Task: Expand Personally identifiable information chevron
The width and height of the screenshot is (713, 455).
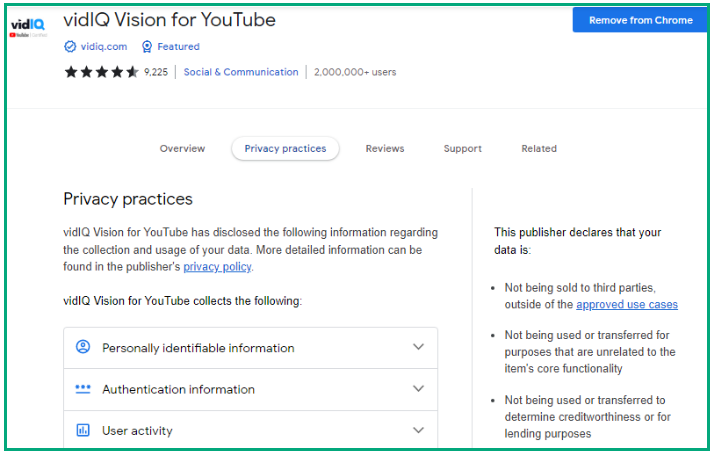Action: click(418, 347)
